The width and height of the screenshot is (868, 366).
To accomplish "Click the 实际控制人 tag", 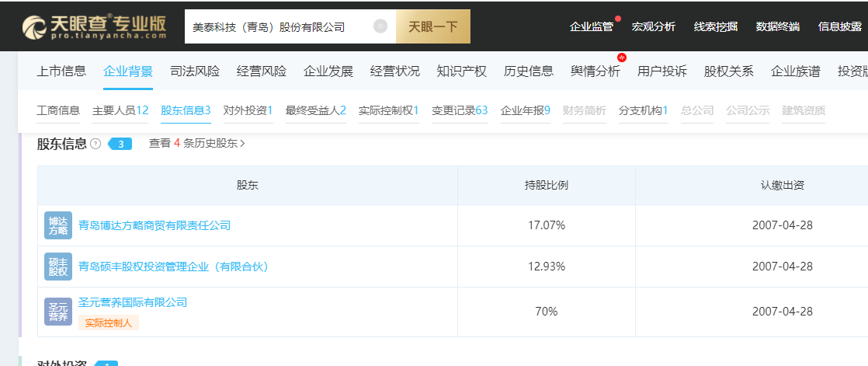I will (x=109, y=322).
